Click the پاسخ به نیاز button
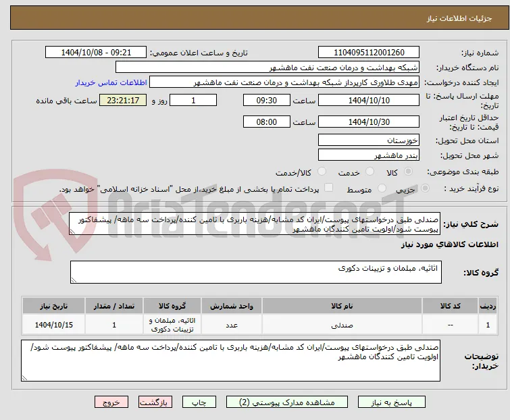The height and width of the screenshot is (420, 510). tap(392, 402)
